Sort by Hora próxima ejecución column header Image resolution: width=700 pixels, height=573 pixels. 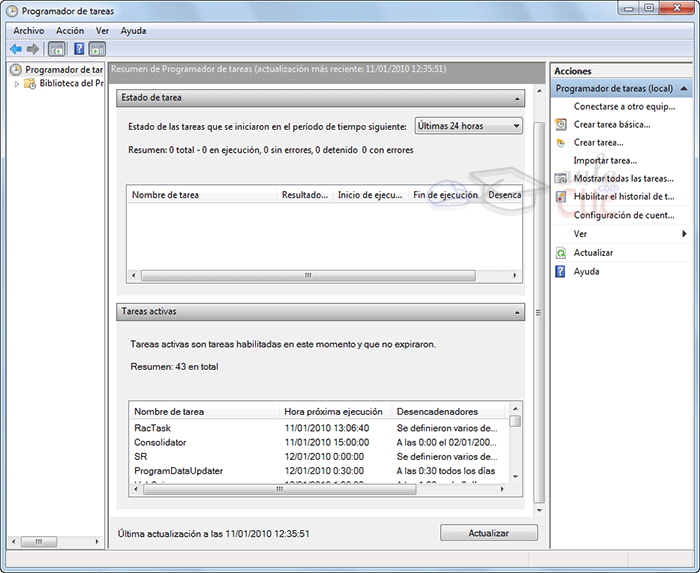pos(334,411)
